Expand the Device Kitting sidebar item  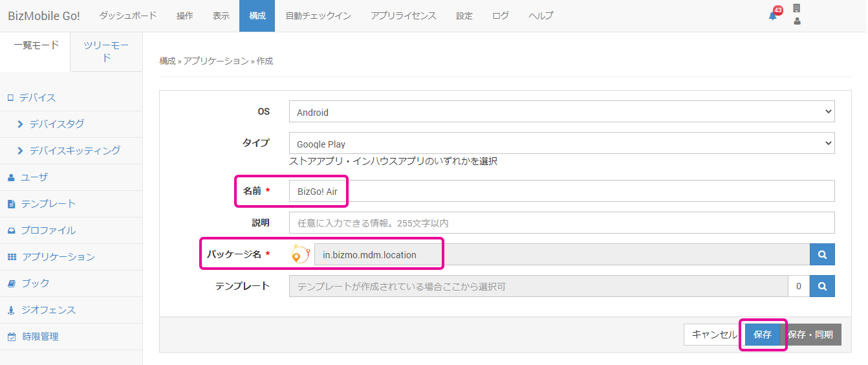[x=74, y=150]
